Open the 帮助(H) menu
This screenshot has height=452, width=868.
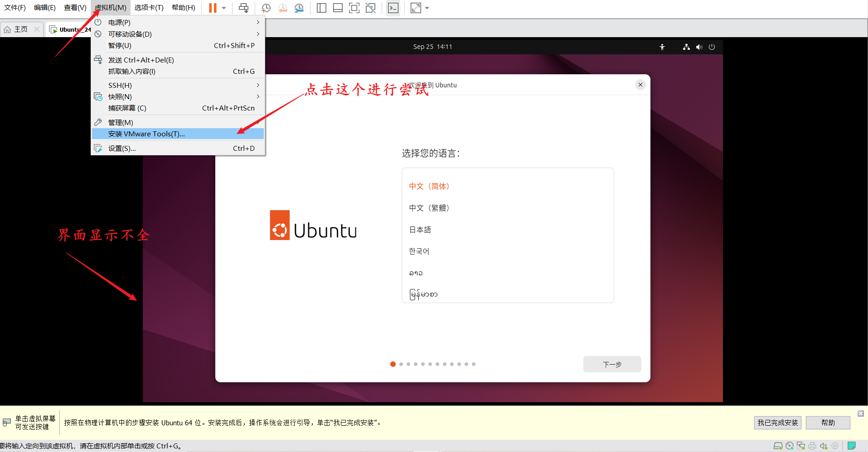[184, 8]
